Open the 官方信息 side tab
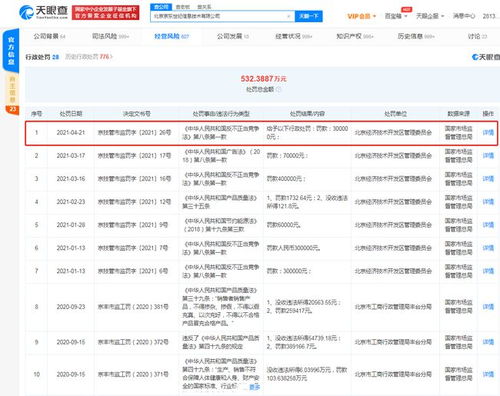 pos(11,51)
